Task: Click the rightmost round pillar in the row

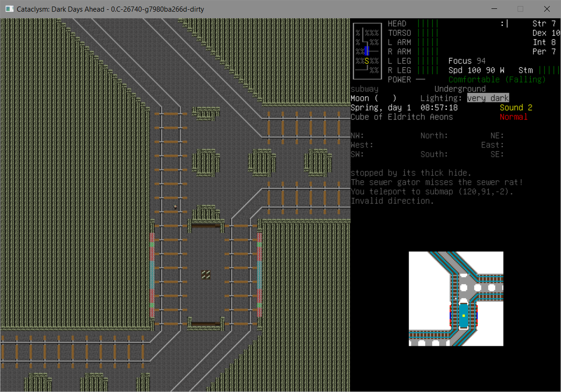Action: [318, 162]
